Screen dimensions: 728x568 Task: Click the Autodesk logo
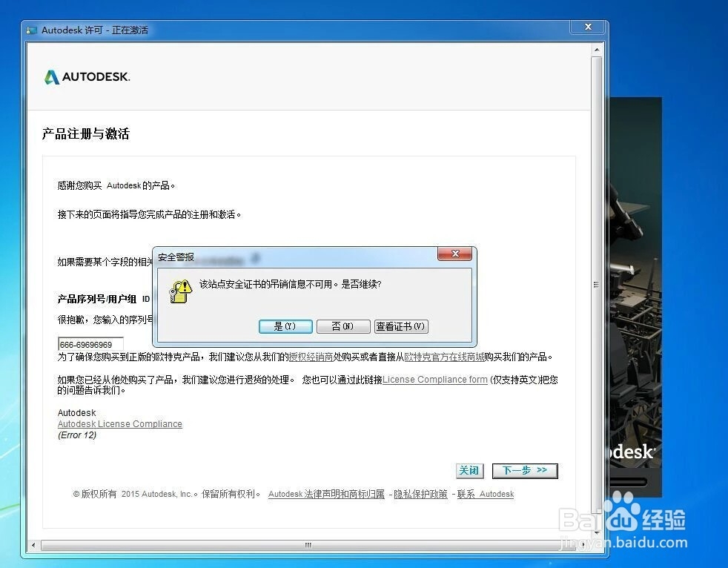click(87, 76)
